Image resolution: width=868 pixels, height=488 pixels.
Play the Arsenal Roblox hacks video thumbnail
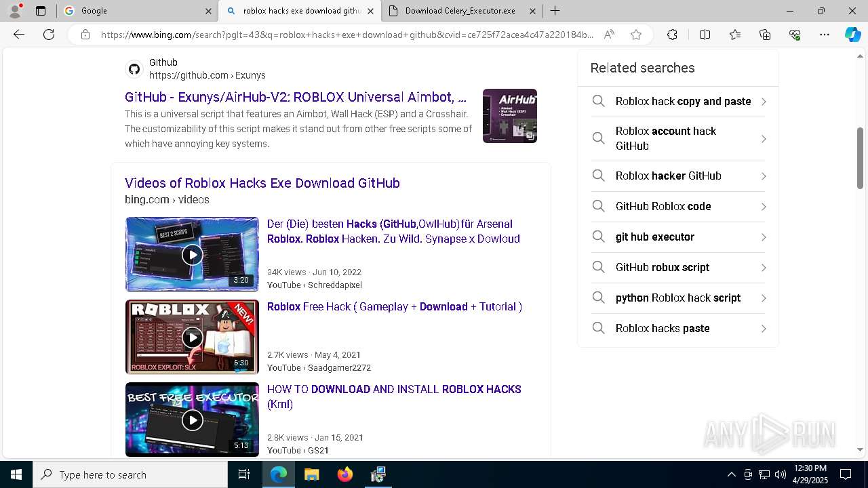(192, 254)
